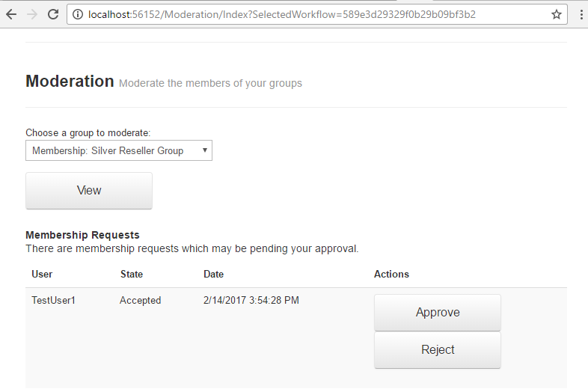Click the Date column header

tap(213, 275)
